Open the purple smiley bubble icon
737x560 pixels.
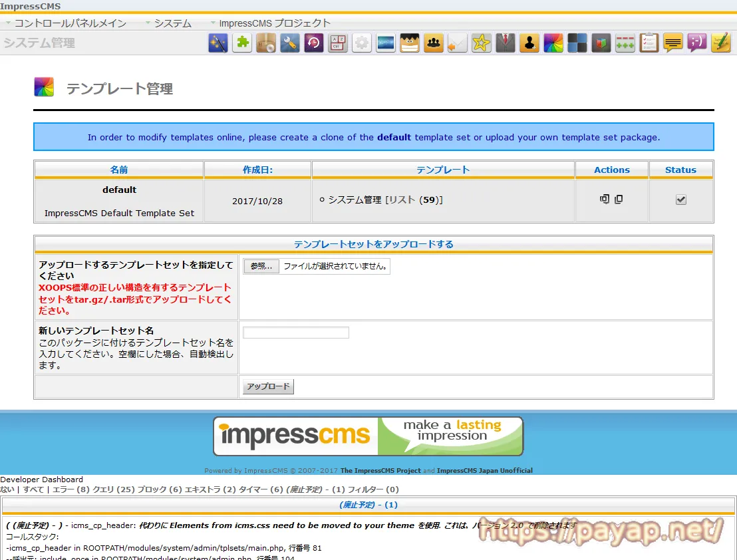[698, 43]
